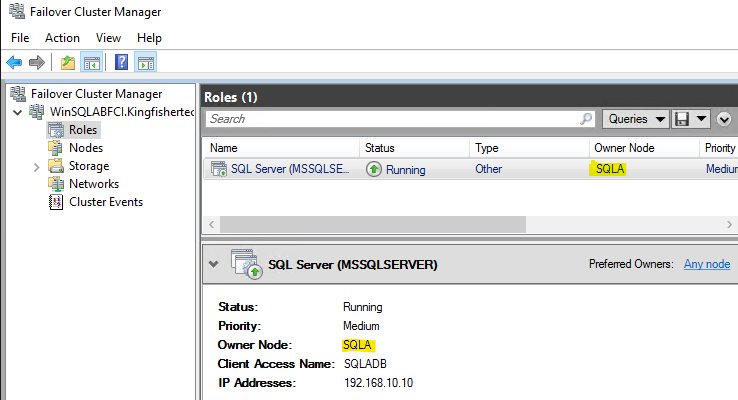Click the SQL Server role row icon
The image size is (738, 400).
click(x=218, y=169)
